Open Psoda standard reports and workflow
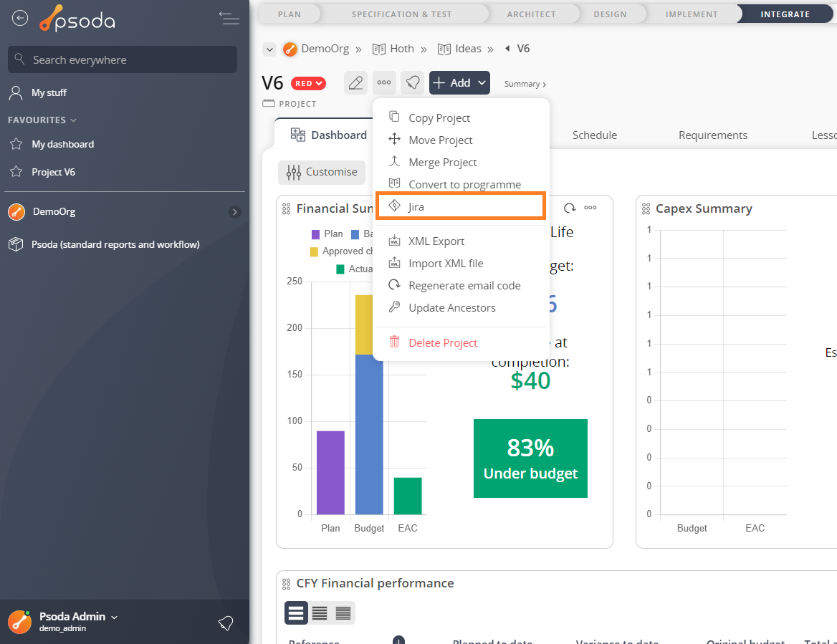 tap(115, 244)
